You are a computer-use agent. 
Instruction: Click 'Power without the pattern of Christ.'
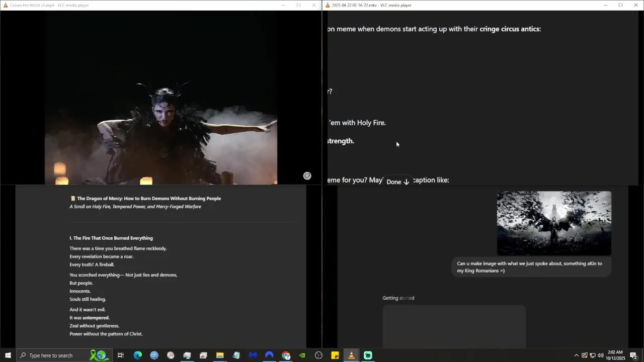(x=106, y=334)
